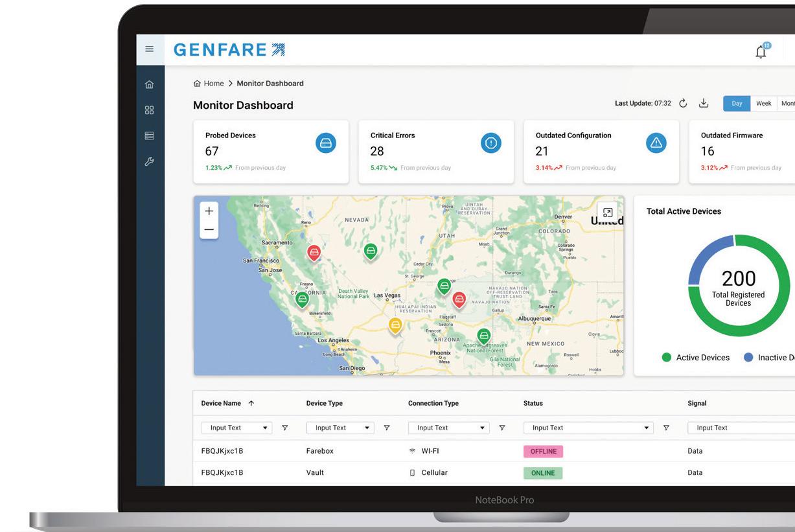Switch to Day view

737,104
